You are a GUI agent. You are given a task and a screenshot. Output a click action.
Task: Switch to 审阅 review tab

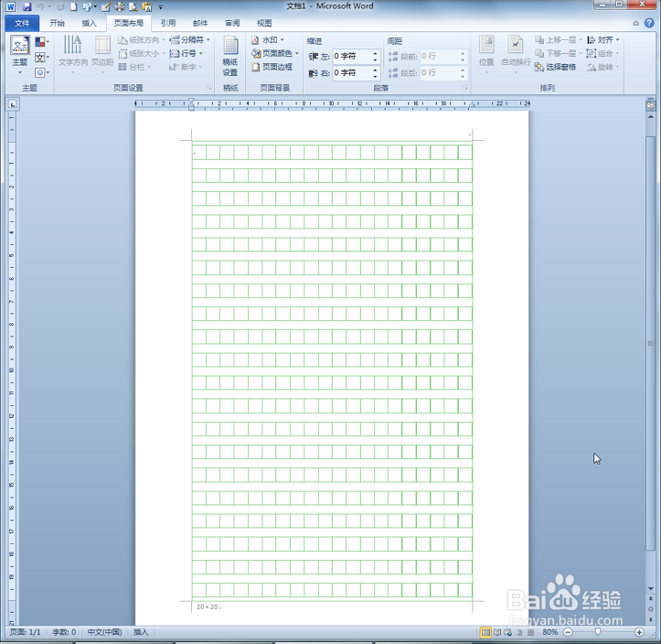coord(232,23)
